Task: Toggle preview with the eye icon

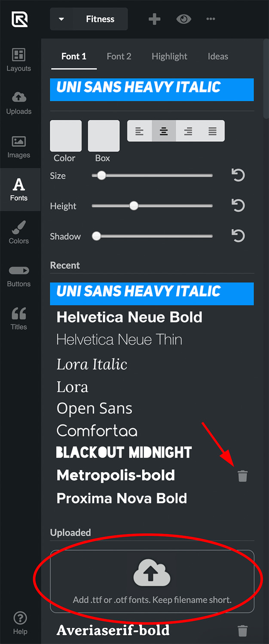Action: tap(184, 19)
